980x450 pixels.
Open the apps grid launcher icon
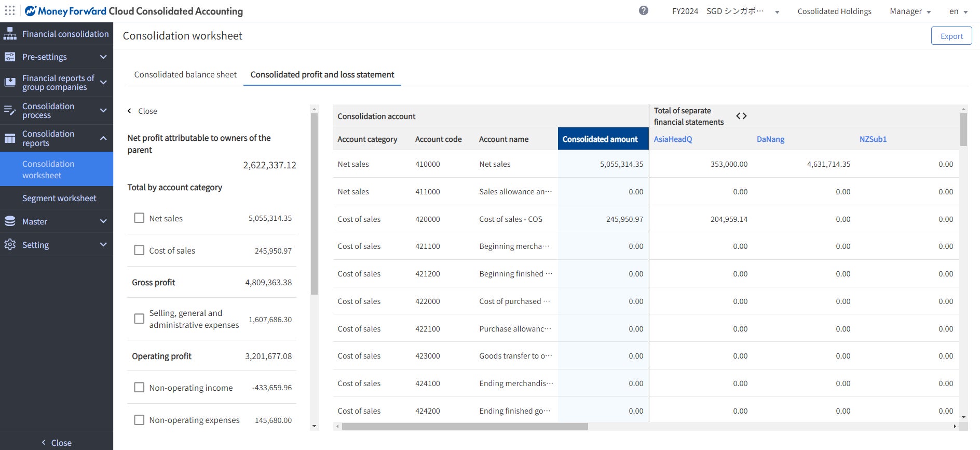10,11
